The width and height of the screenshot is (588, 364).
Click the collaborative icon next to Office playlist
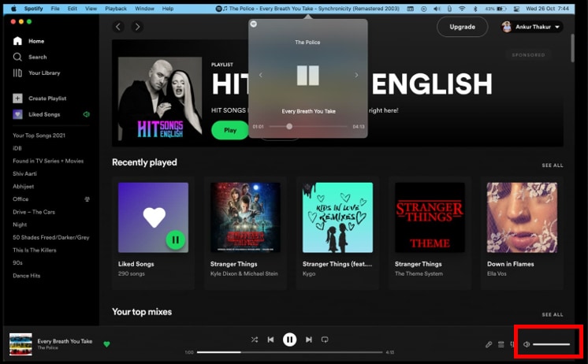[x=87, y=199]
